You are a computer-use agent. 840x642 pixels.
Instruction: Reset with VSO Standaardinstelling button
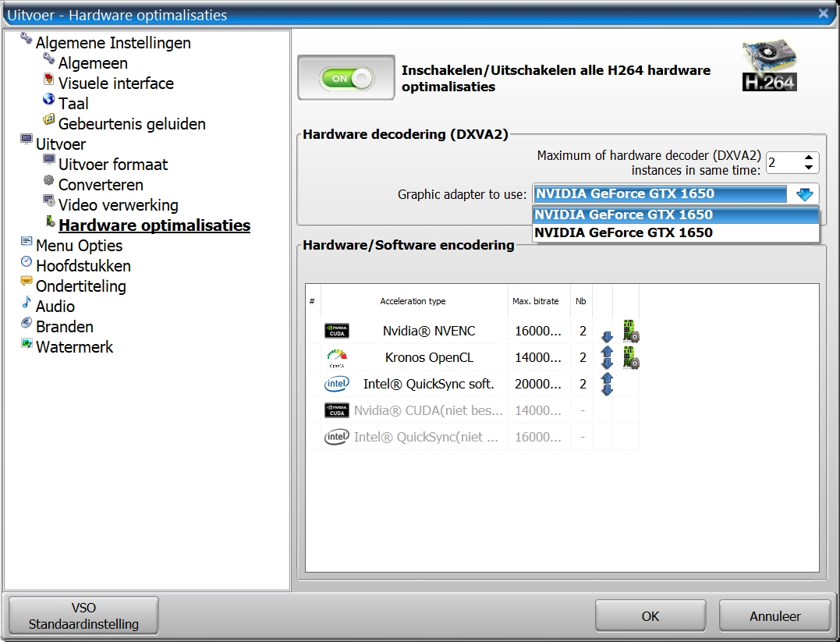[x=83, y=615]
